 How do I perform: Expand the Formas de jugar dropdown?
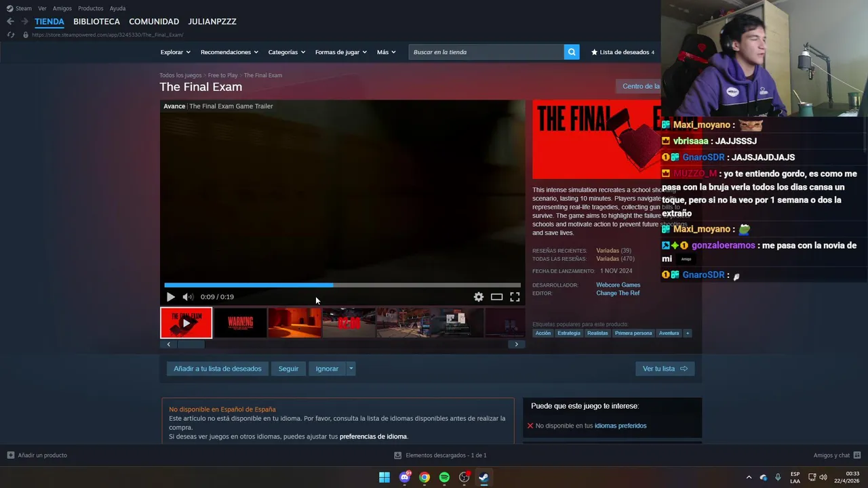[x=340, y=52]
